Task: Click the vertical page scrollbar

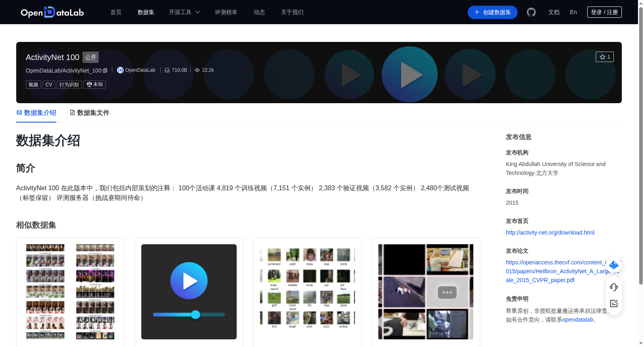Action: (x=641, y=146)
